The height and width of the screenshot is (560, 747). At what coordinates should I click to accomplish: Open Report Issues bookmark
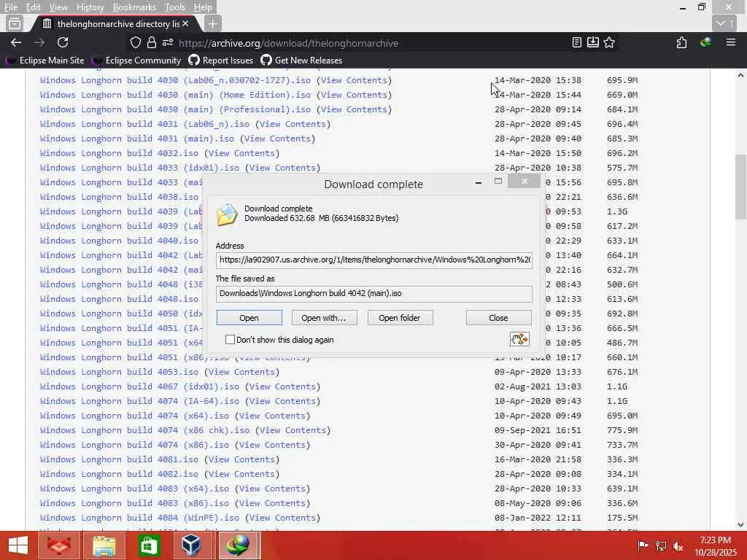click(220, 61)
